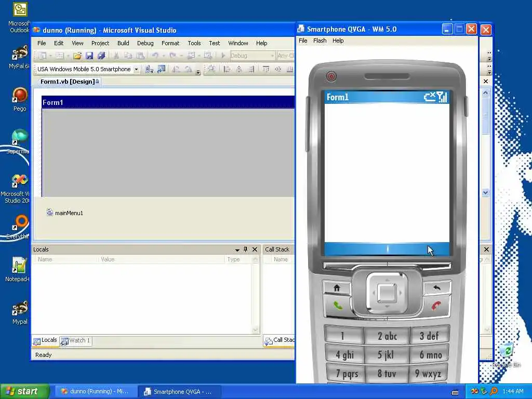
Task: Open the File menu in Visual Studio
Action: (42, 43)
